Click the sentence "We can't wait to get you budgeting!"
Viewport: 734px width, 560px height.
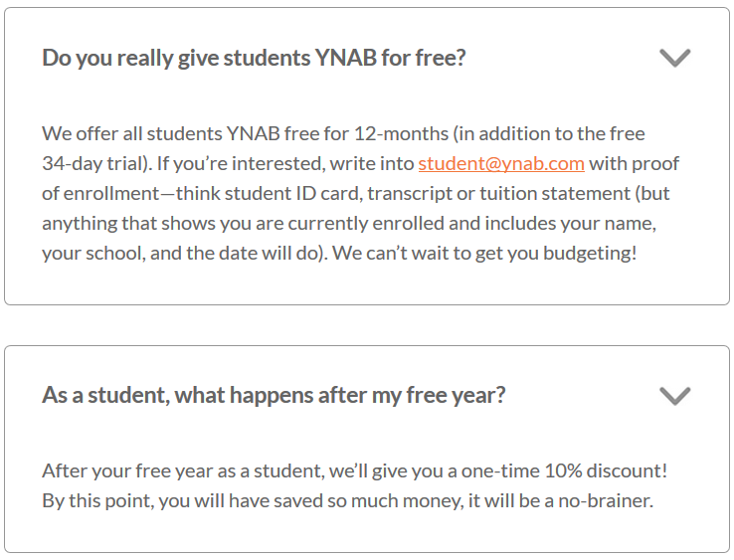484,253
